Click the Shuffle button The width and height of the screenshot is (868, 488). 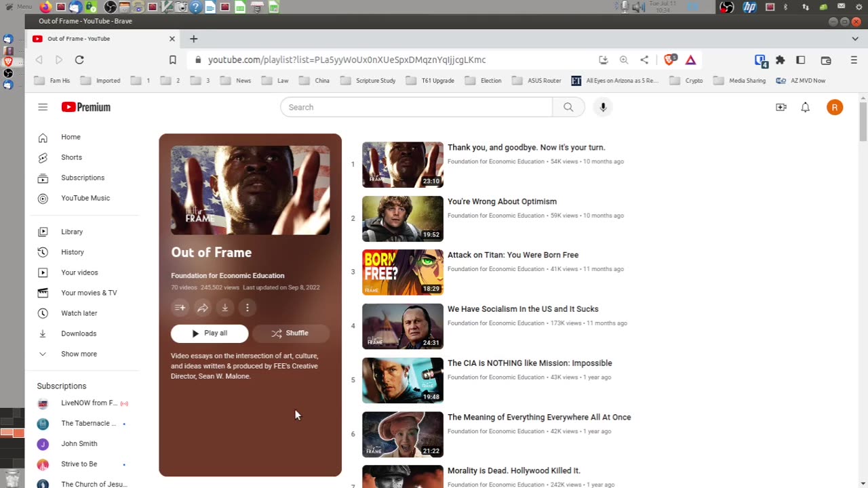pos(290,333)
